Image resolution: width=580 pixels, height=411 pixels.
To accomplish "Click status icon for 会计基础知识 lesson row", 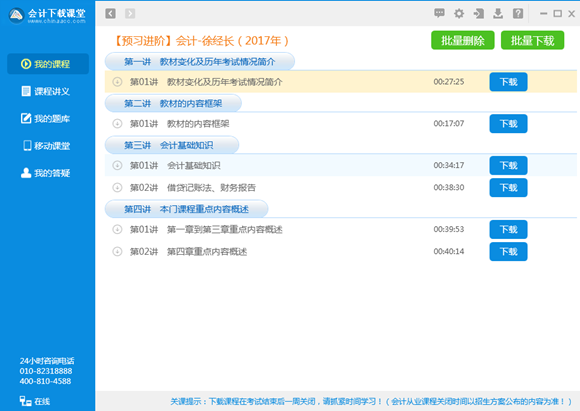I will 117,165.
